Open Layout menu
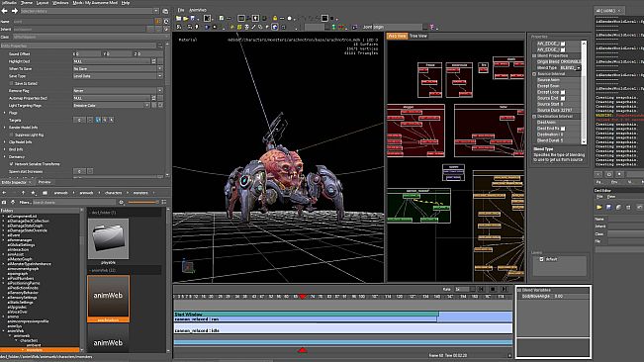The image size is (644, 362). (43, 2)
